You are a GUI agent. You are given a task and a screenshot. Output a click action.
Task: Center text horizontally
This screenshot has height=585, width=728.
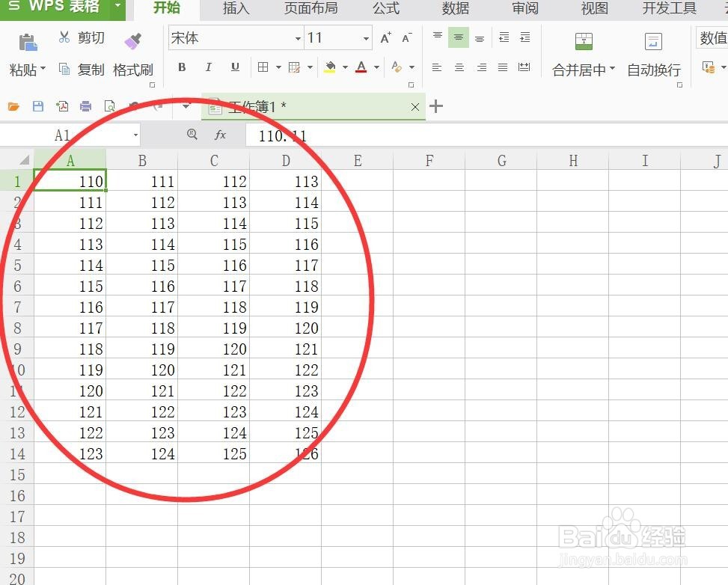pos(459,67)
